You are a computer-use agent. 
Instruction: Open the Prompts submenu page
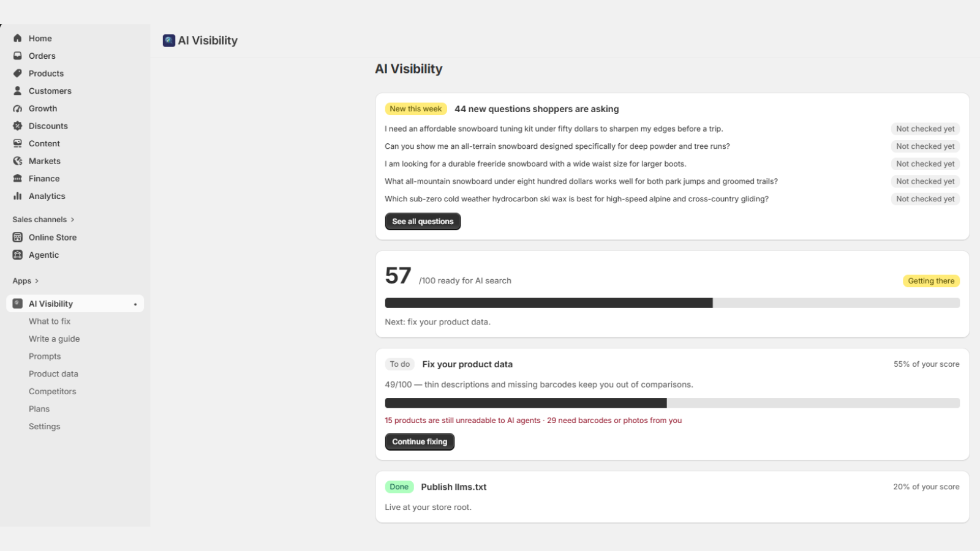[45, 356]
